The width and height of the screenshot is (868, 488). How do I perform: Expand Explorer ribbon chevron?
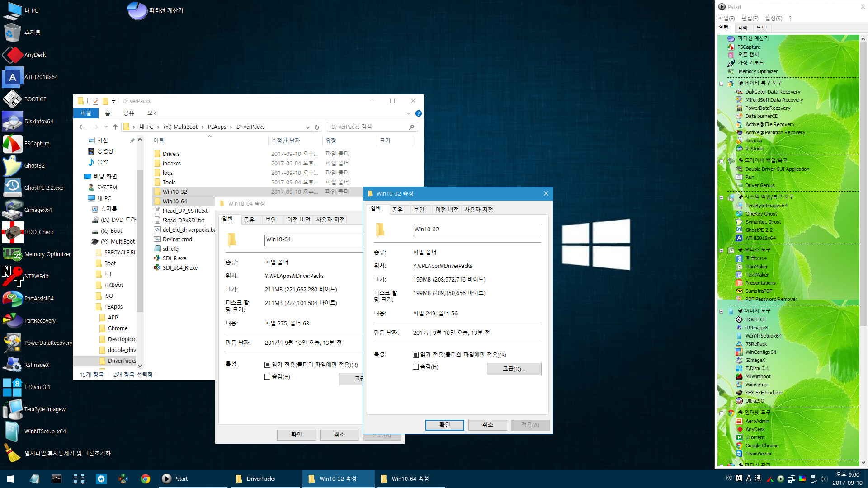pos(409,113)
